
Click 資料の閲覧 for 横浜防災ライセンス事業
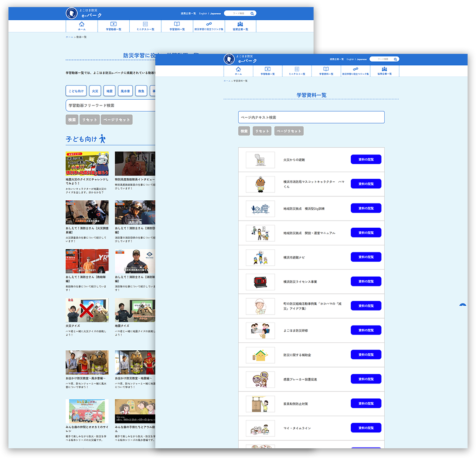pos(366,282)
